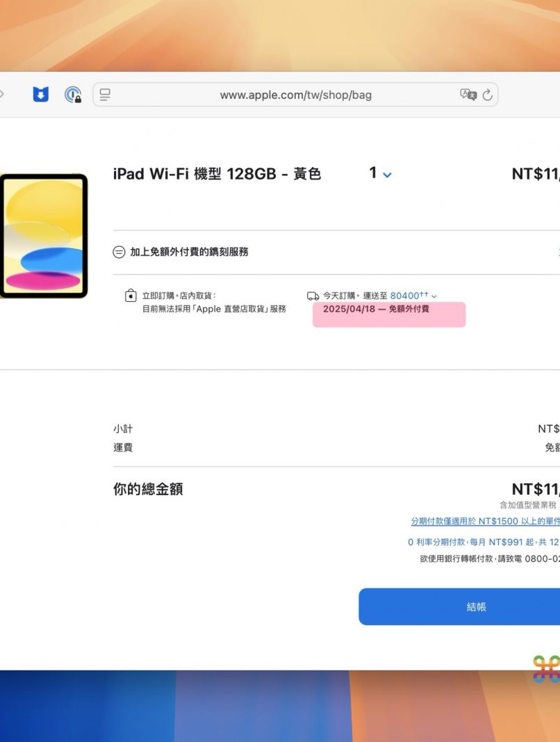
Task: Click the engraving service icon
Action: click(x=119, y=252)
